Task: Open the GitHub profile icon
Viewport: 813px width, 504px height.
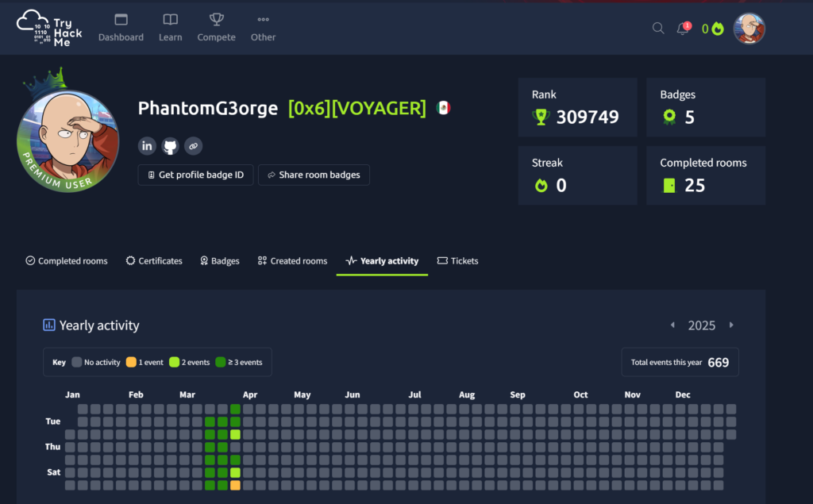Action: tap(170, 146)
